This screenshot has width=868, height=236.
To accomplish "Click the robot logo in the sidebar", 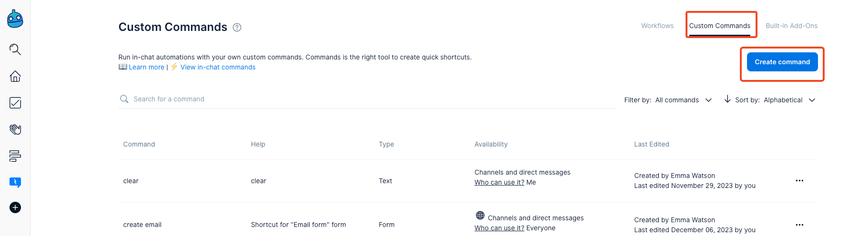I will 15,19.
